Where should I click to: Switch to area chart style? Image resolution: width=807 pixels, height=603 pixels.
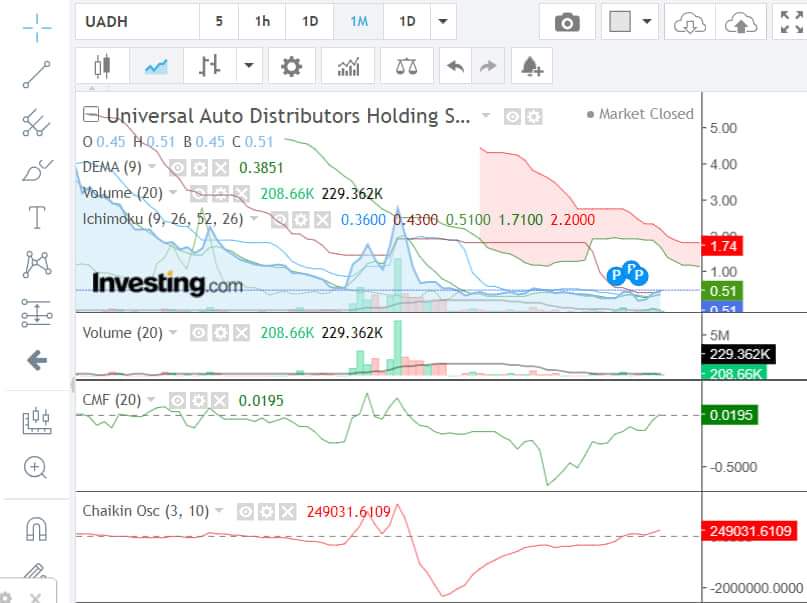[x=156, y=66]
